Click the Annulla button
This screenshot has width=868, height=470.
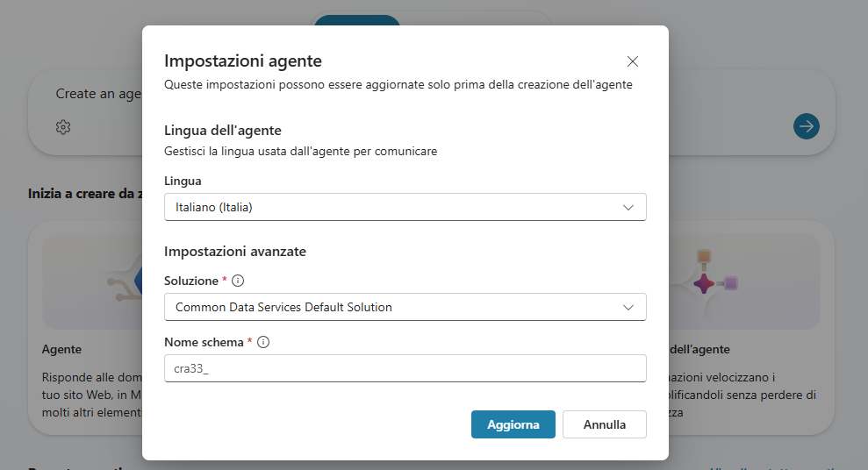coord(604,424)
